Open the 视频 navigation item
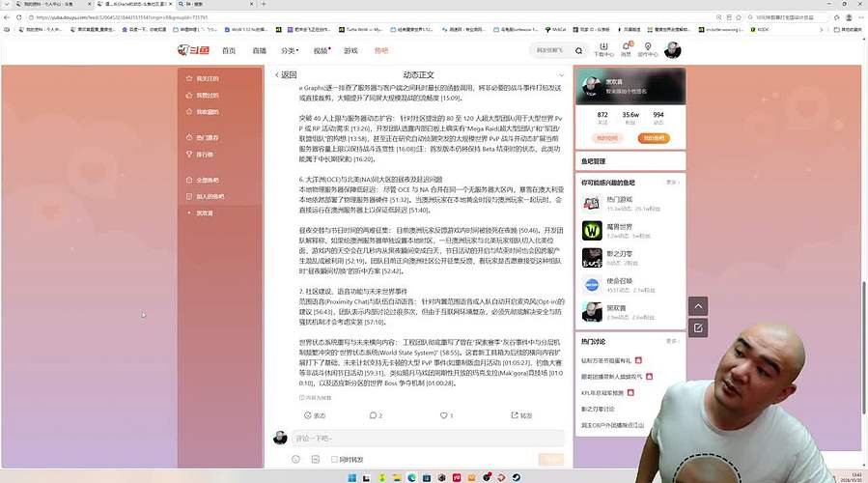Viewport: 868px width, 483px height. click(x=322, y=50)
